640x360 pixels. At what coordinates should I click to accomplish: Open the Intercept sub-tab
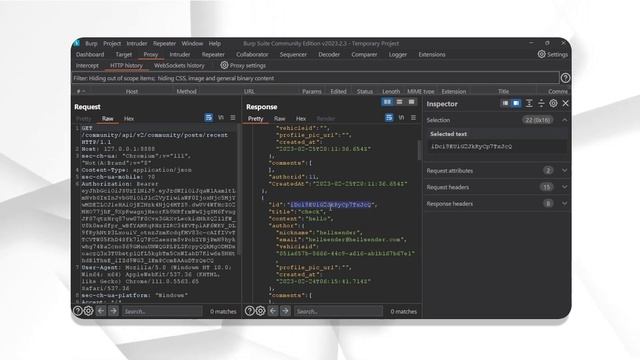87,65
